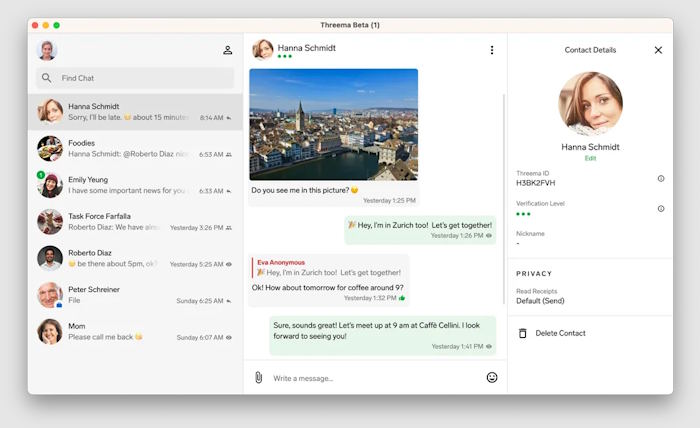Click message 'Sure, sounds great! Let's meet up'
Screen dimensions: 700x428
pos(383,336)
